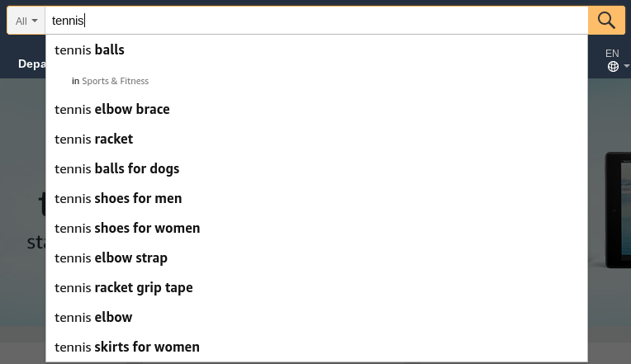Choose 'tennis skirts for women' suggestion

(316, 347)
